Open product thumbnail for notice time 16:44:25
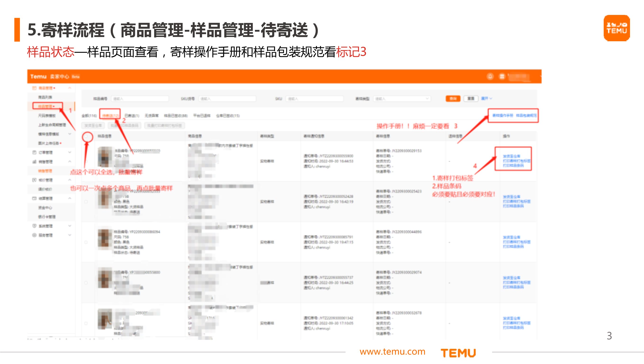 point(105,278)
